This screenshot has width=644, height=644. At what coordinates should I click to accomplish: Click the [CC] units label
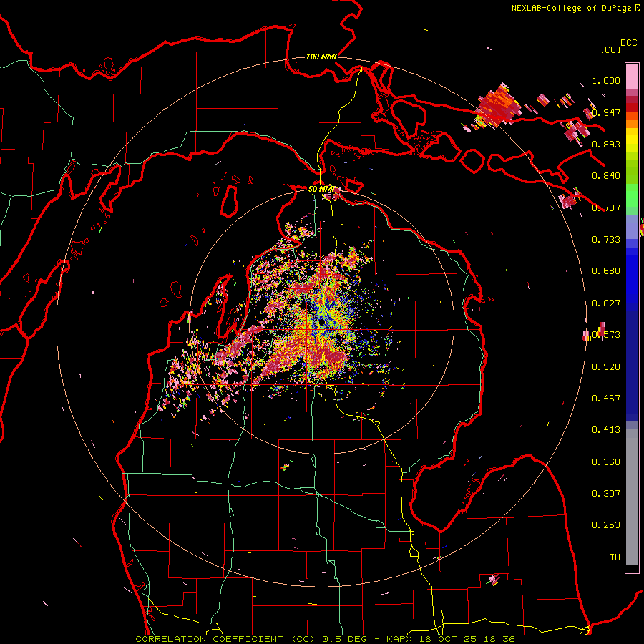click(610, 49)
